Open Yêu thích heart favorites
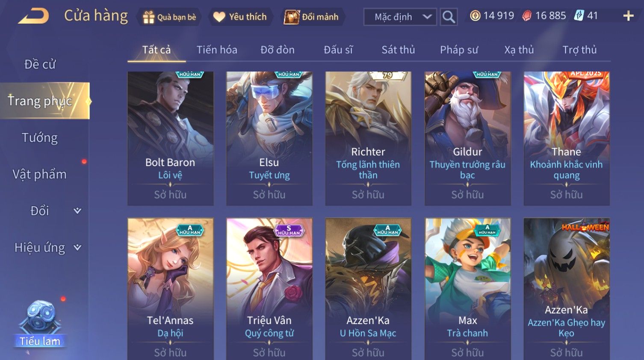Image resolution: width=644 pixels, height=360 pixels. [x=219, y=17]
